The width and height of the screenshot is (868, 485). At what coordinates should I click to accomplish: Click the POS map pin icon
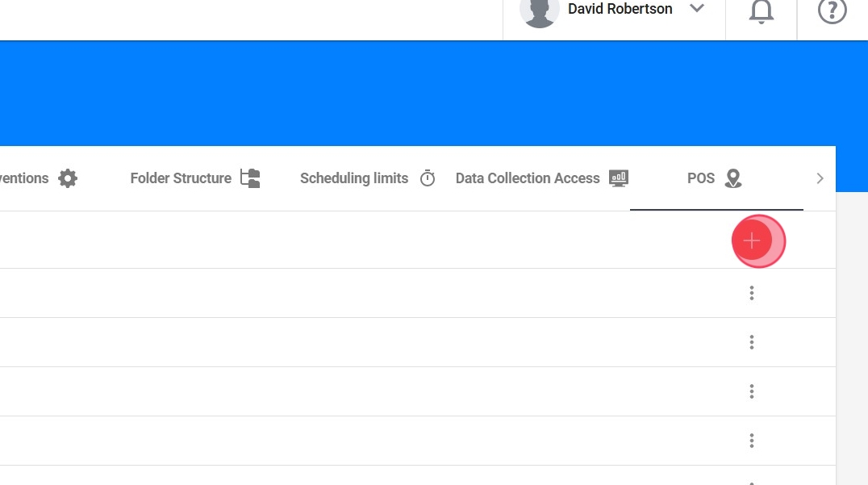(x=732, y=178)
